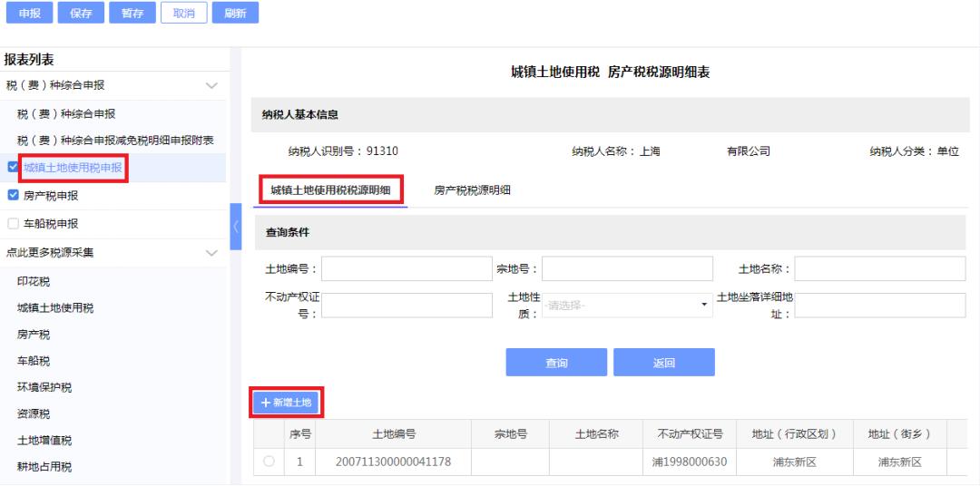Select the 城镇土地使用税税源明细 tab
This screenshot has height=486, width=980.
(x=330, y=190)
